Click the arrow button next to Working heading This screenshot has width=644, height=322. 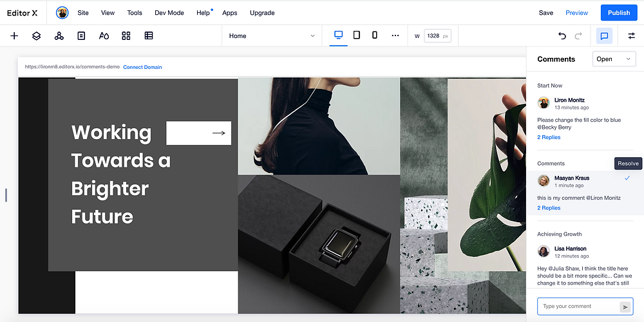199,133
